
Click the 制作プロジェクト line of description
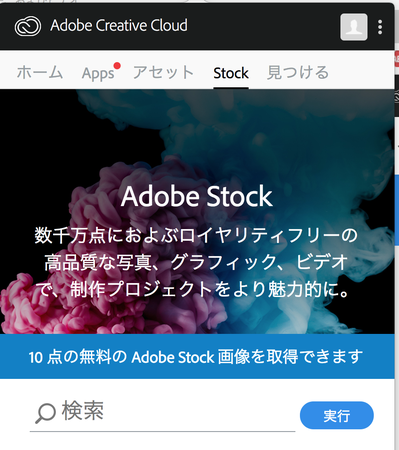(192, 289)
